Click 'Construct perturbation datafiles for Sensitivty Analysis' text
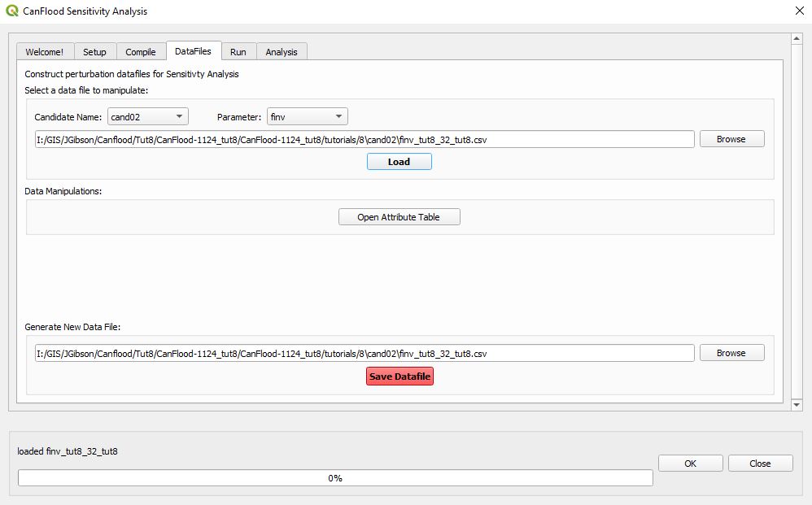Screen dimensions: 812x505 132,74
